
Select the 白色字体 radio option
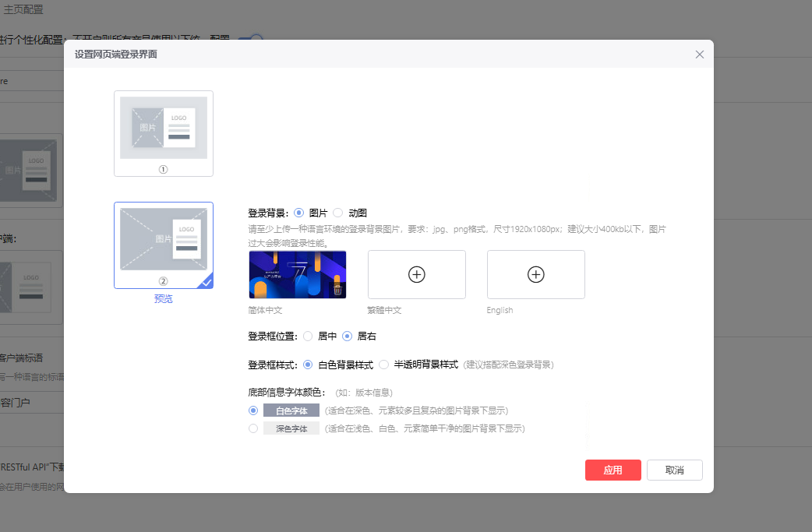(252, 410)
